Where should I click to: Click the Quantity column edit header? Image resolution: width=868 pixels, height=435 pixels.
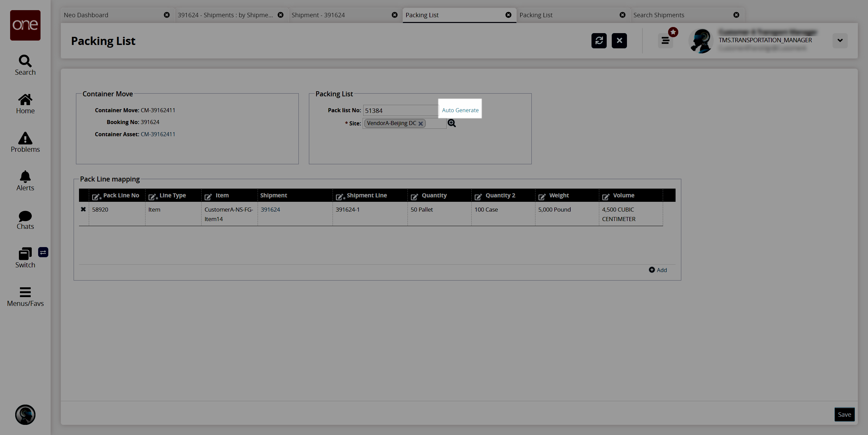pos(414,196)
